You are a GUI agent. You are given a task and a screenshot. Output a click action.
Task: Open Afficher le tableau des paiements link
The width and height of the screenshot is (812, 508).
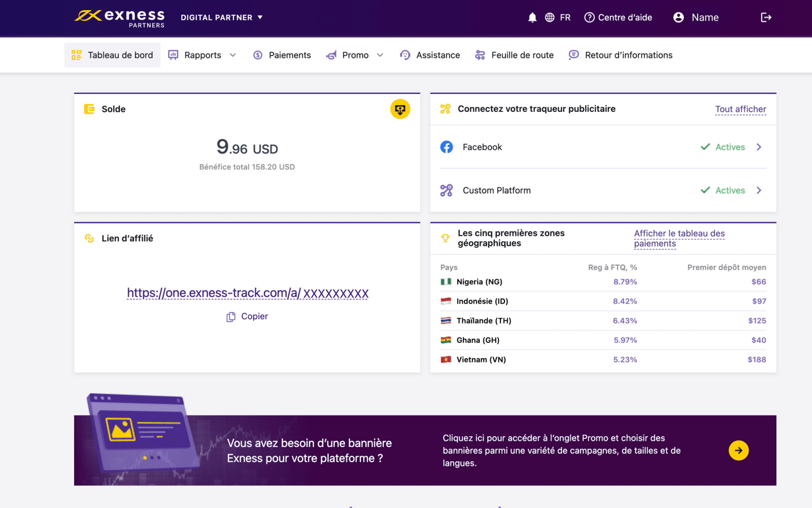tap(679, 238)
